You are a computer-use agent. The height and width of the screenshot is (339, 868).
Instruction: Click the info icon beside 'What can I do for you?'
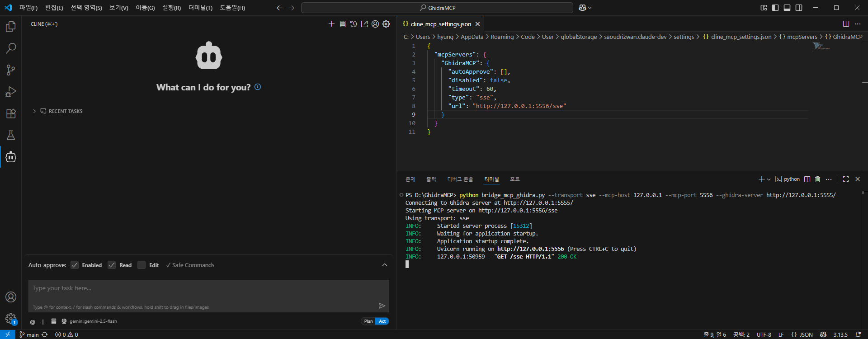pos(258,87)
